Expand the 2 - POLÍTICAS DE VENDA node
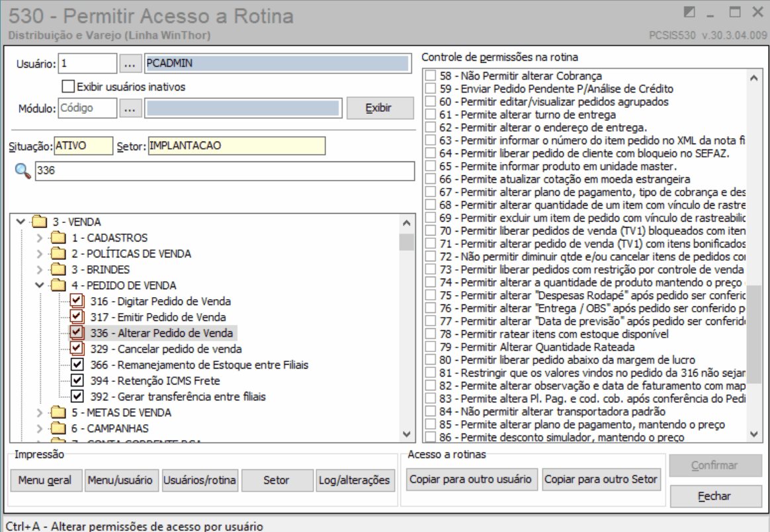The image size is (770, 532). [x=40, y=253]
